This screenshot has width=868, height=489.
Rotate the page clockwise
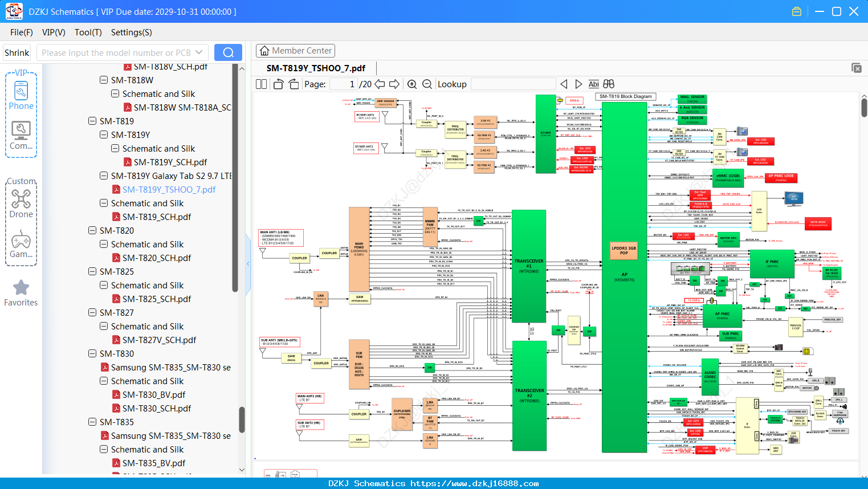[x=294, y=84]
